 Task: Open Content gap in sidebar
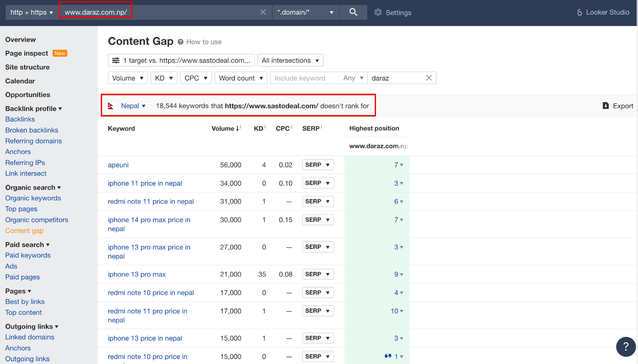[x=24, y=231]
